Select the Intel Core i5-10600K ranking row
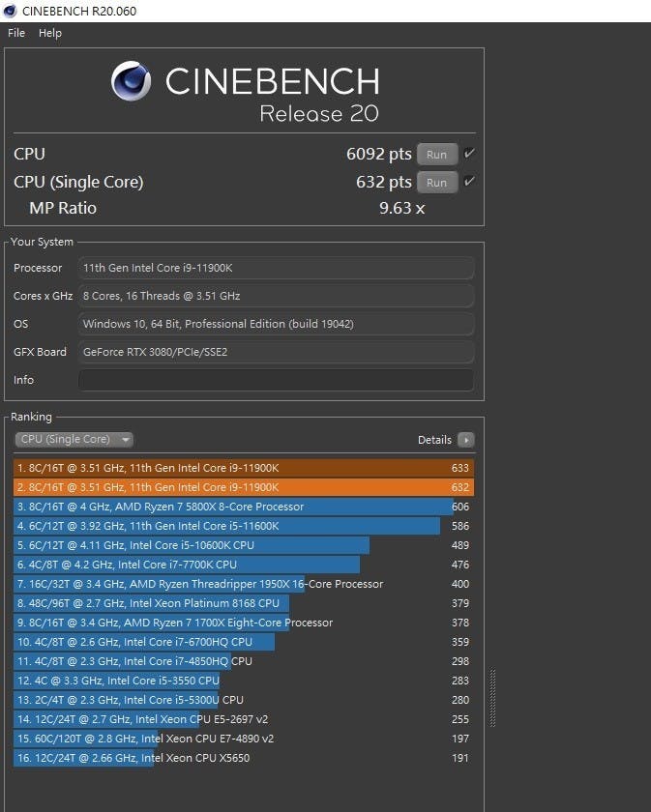 point(244,545)
